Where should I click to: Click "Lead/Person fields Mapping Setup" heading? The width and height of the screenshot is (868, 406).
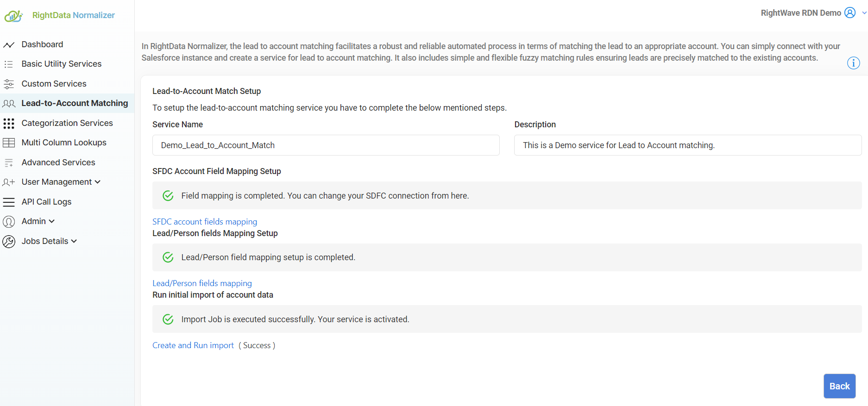point(215,233)
